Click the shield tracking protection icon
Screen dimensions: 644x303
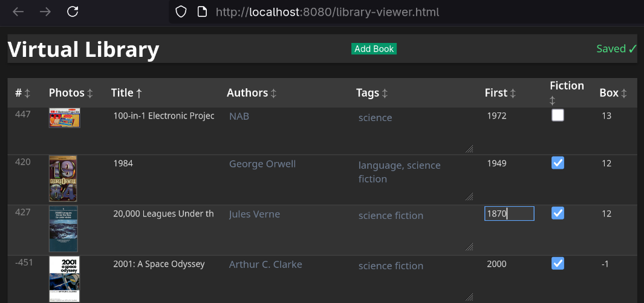[181, 11]
